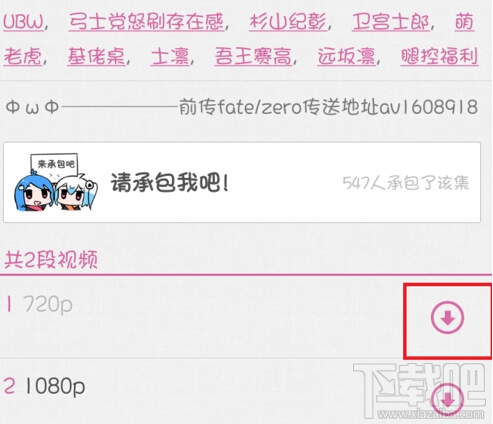Click the fate/zero av1608918 description text
The image size is (493, 424).
click(x=328, y=107)
